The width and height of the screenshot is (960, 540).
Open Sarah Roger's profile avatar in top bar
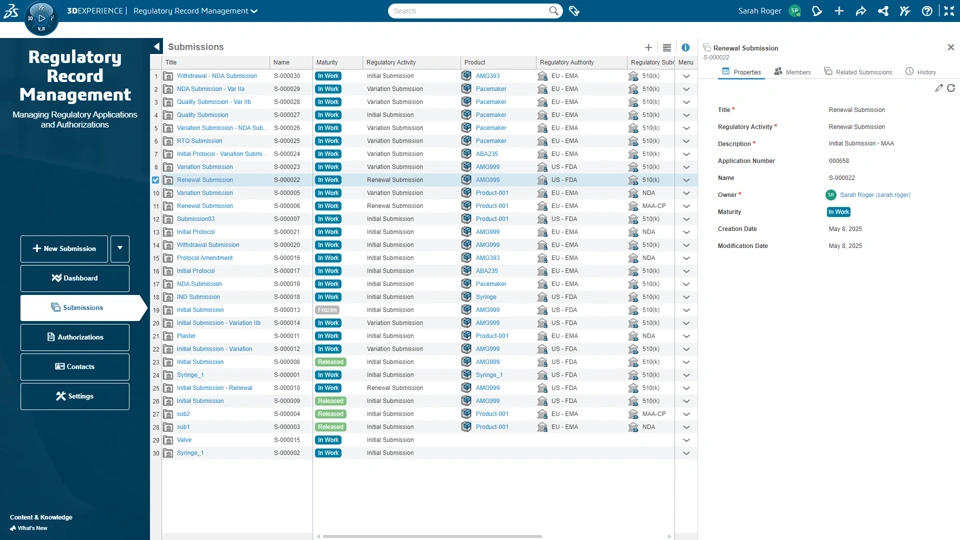(x=795, y=11)
